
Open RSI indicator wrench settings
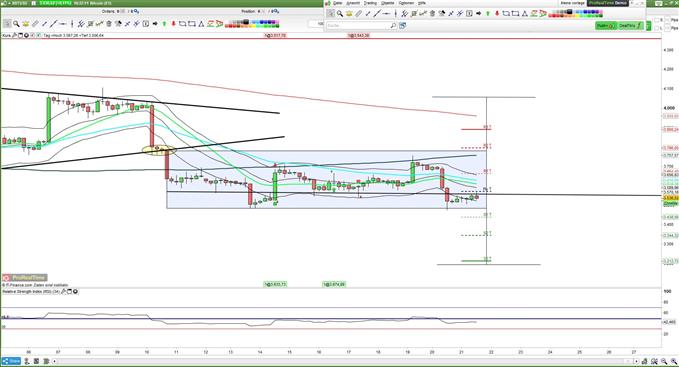(64, 291)
